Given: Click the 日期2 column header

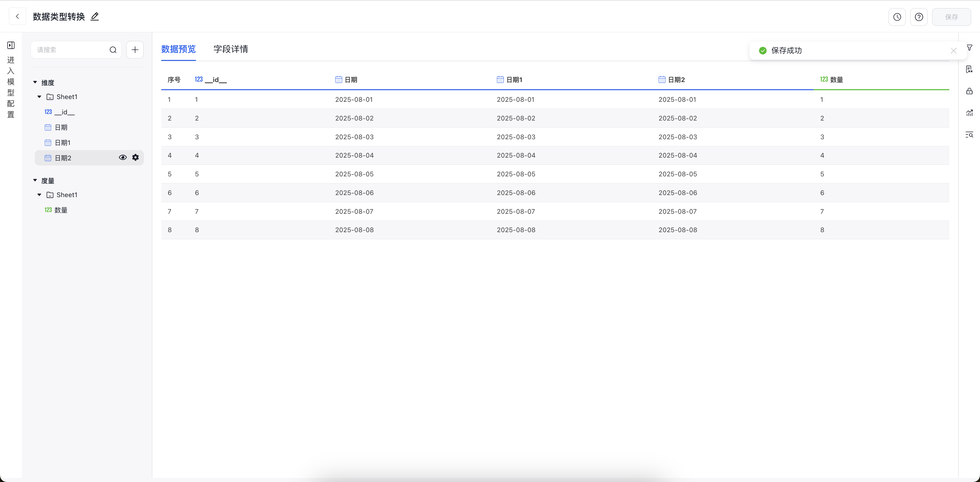Looking at the screenshot, I should (x=676, y=80).
